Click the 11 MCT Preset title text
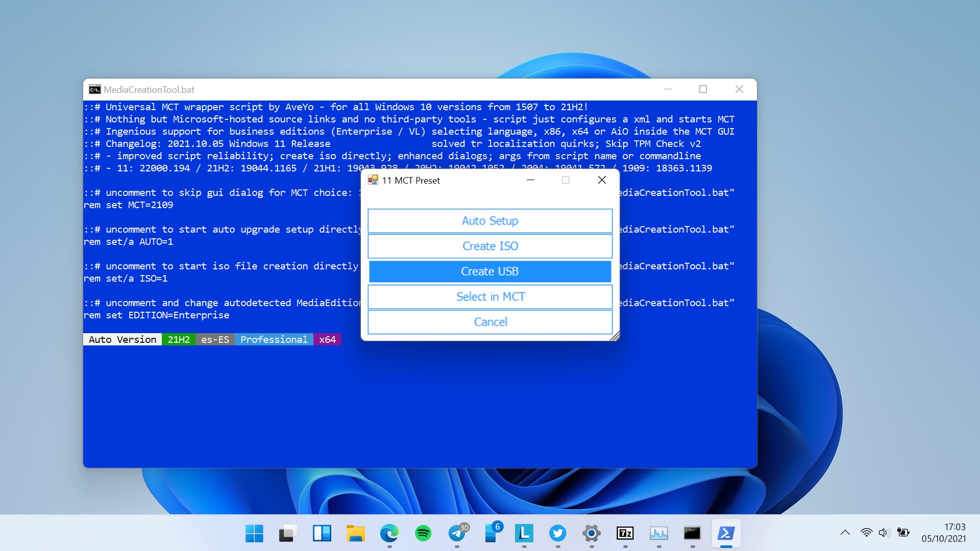The width and height of the screenshot is (980, 551). [411, 181]
